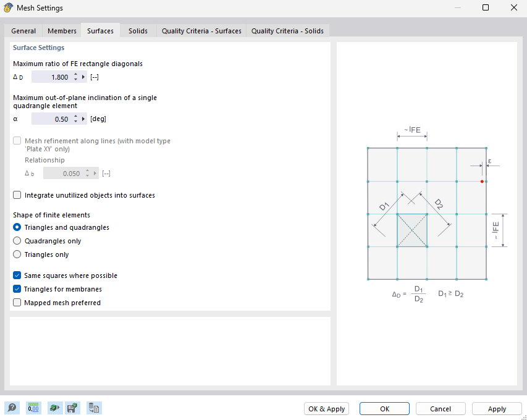Screen dimensions: 527x420
Task: Click inside the inclination value field
Action: point(56,119)
